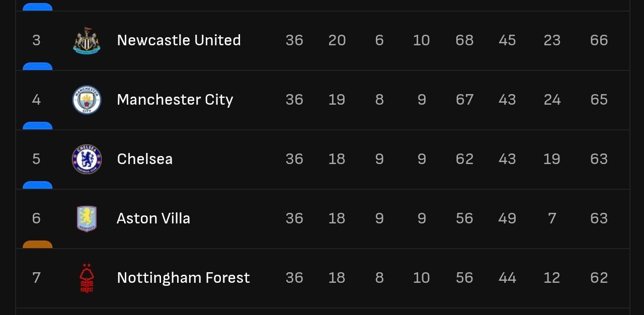The image size is (644, 315).
Task: Click the orange qualification marker below Aston Villa
Action: pyautogui.click(x=38, y=245)
